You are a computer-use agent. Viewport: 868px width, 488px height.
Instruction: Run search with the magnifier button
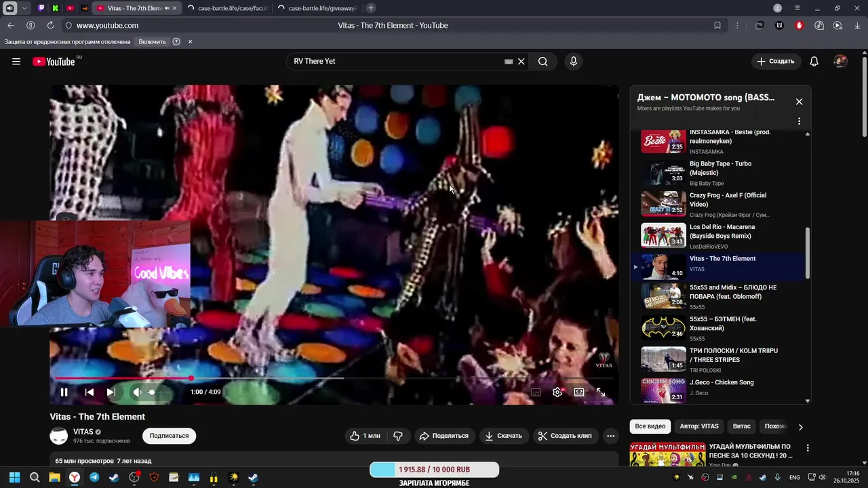542,62
